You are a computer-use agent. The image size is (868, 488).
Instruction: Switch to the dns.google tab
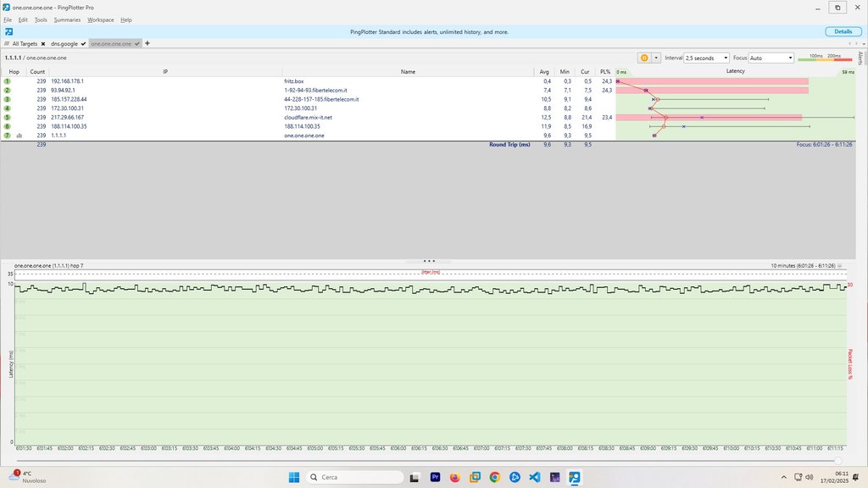[x=65, y=43]
